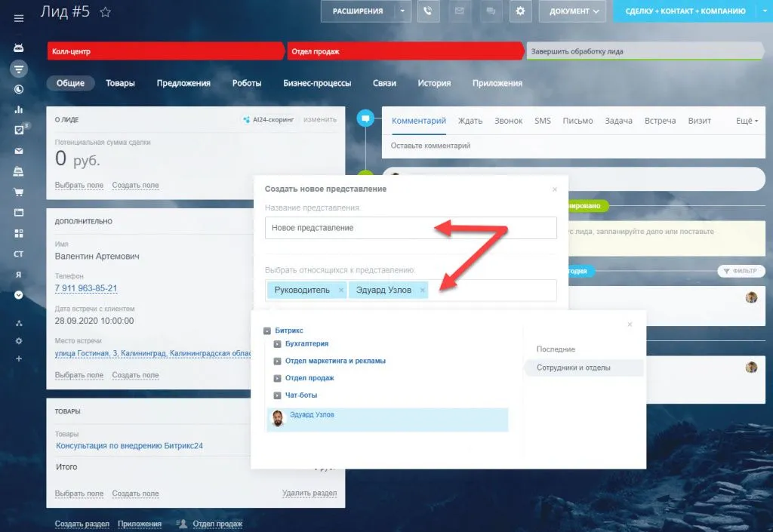Viewport: 773px width, 532px height.
Task: Click the robot icon in the left sidebar
Action: [19, 48]
